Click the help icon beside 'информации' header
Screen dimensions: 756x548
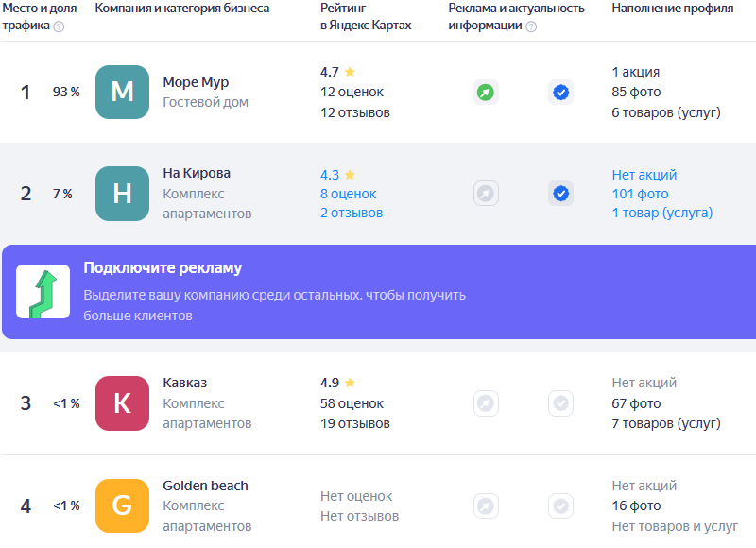click(x=531, y=26)
